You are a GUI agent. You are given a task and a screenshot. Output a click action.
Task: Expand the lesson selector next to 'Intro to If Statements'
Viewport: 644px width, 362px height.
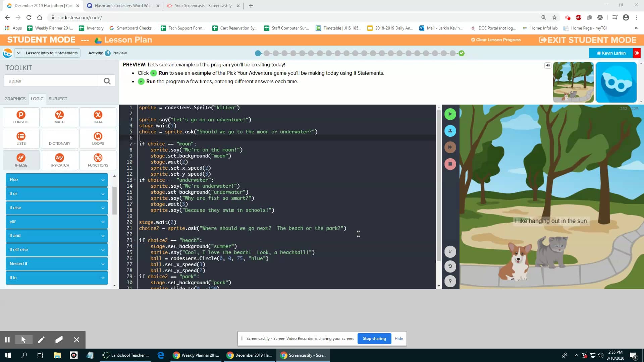click(19, 53)
